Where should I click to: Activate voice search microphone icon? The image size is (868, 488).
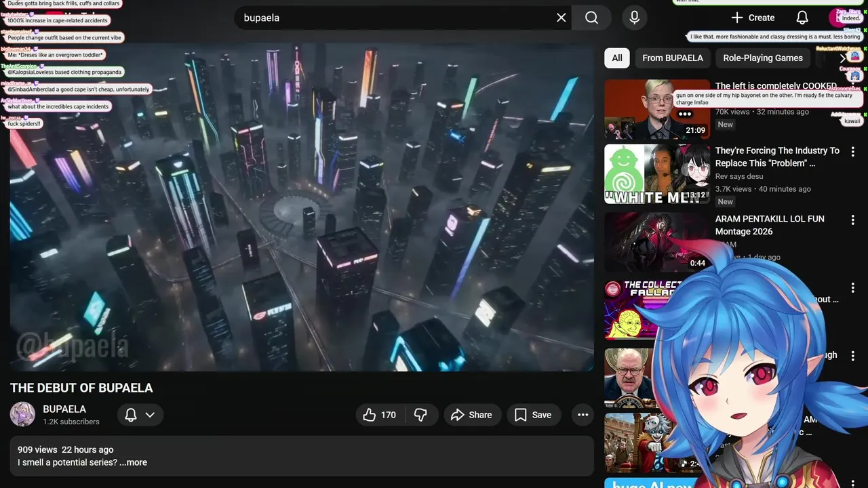pos(634,18)
